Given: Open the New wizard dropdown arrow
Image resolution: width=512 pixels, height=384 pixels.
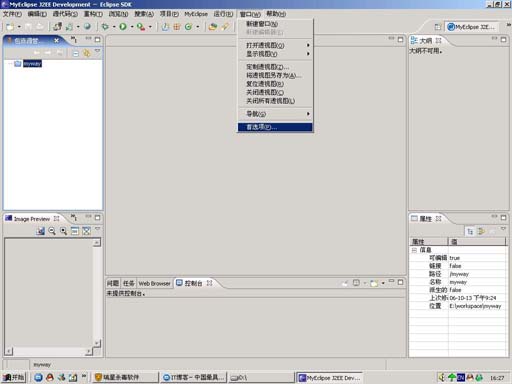Looking at the screenshot, I should click(19, 27).
